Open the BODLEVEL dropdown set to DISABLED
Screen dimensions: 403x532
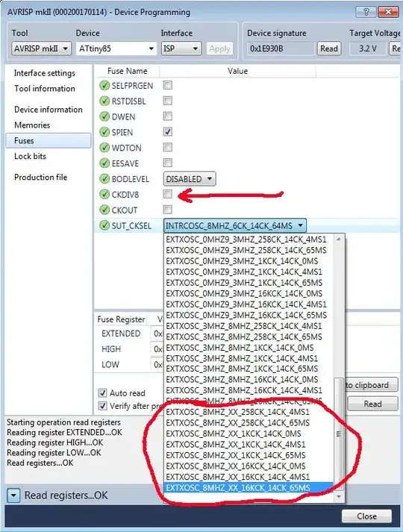(190, 179)
